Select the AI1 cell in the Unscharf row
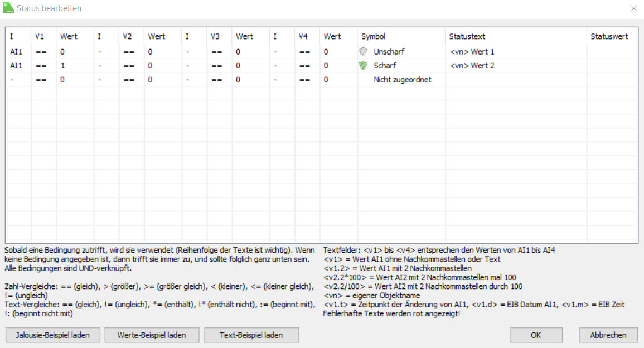This screenshot has height=348, width=644. click(18, 52)
